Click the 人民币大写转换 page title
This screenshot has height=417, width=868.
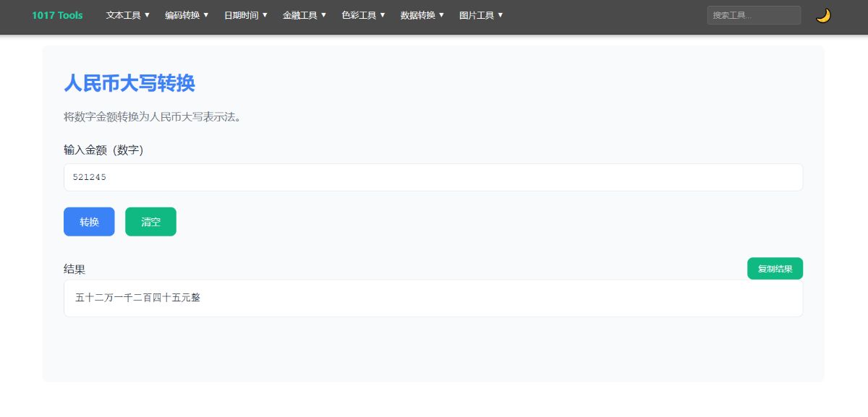[129, 84]
